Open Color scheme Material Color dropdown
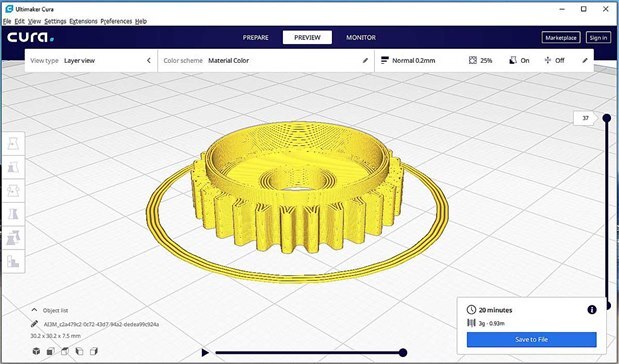The width and height of the screenshot is (619, 364). 266,60
